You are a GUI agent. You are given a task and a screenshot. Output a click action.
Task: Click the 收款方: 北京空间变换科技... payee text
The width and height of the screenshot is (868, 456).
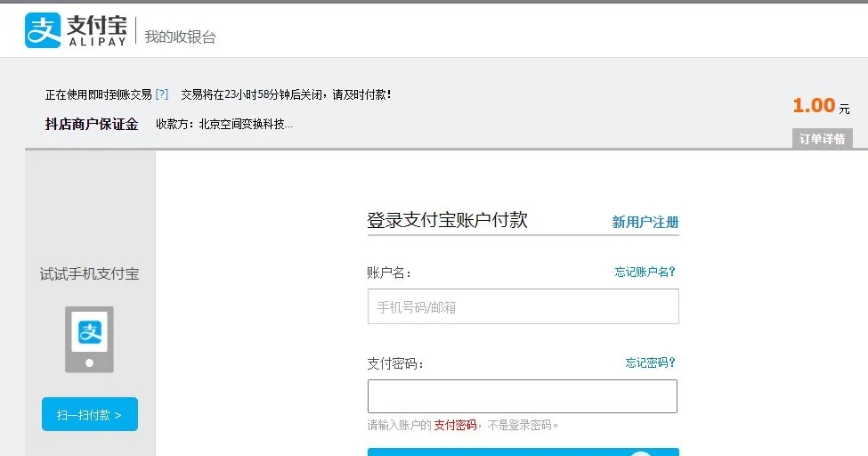click(x=224, y=124)
